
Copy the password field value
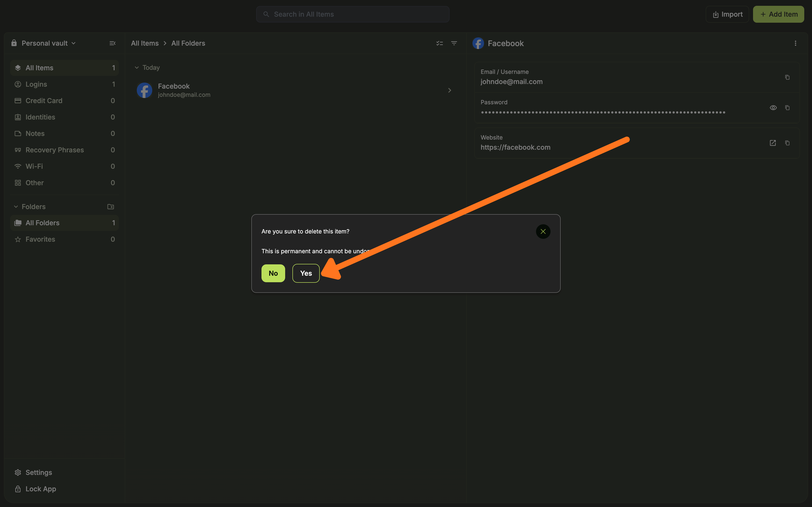tap(787, 108)
